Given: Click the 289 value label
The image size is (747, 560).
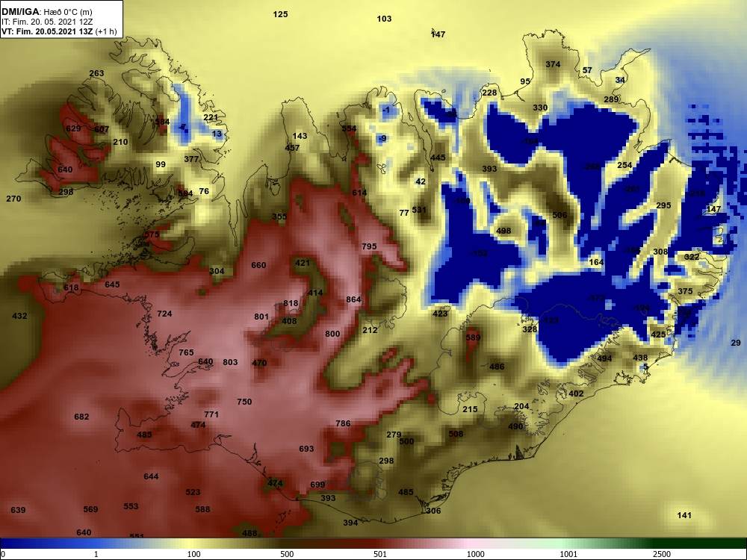Looking at the screenshot, I should [611, 99].
